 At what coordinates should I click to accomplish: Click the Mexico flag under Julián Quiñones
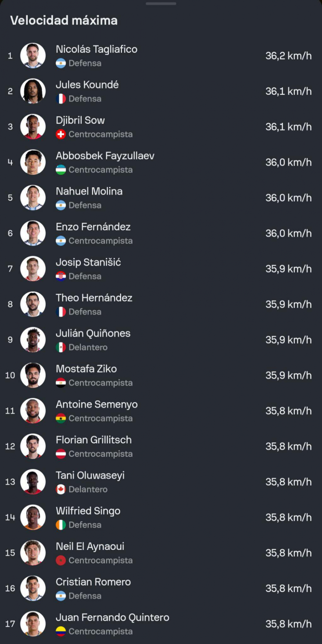[x=61, y=347]
